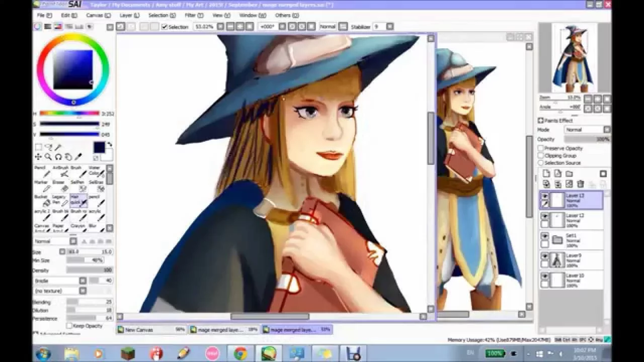The image size is (644, 362).
Task: Switch to mage merged layers 18% tab
Action: point(224,330)
